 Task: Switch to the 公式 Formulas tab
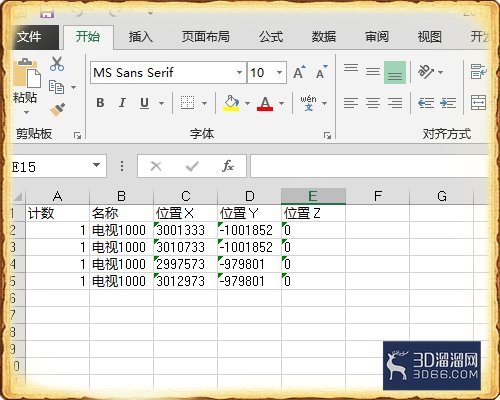tap(271, 37)
